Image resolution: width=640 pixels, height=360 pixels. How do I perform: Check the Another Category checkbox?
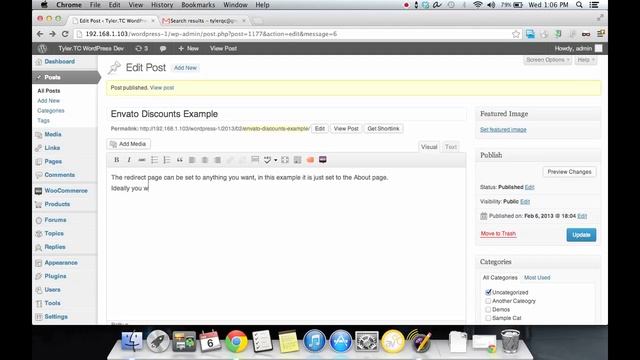[x=488, y=301]
